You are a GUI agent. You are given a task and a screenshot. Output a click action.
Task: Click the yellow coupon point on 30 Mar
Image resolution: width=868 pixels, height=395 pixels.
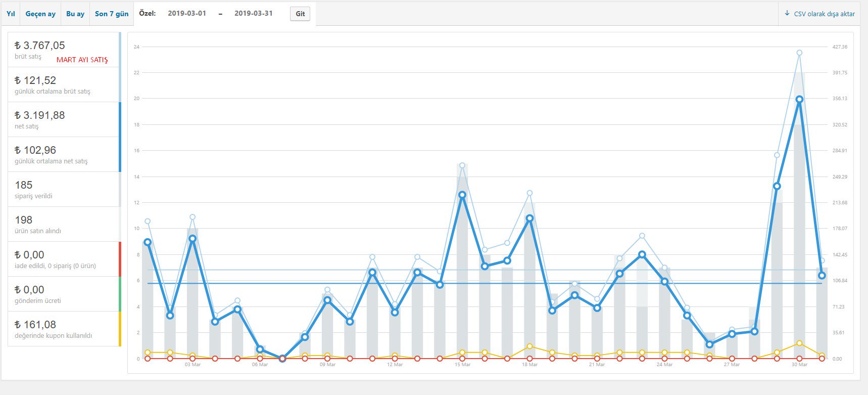click(799, 343)
